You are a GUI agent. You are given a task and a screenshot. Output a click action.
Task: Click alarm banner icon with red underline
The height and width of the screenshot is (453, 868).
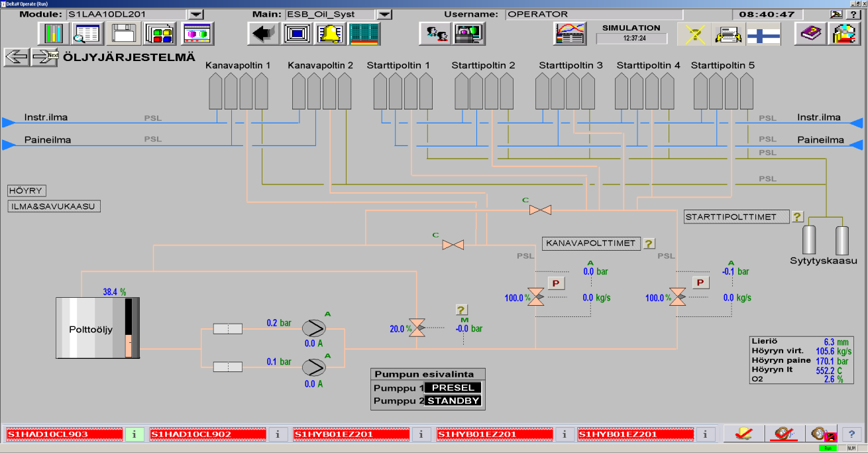click(x=785, y=434)
